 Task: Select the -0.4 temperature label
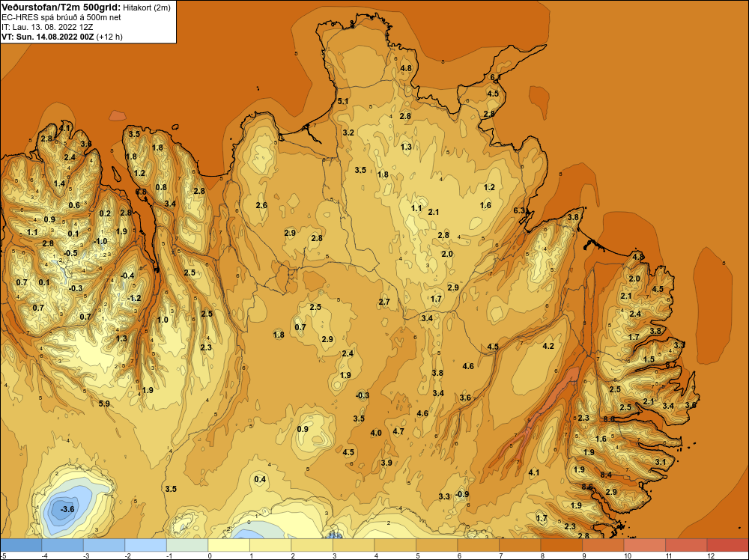tap(127, 276)
